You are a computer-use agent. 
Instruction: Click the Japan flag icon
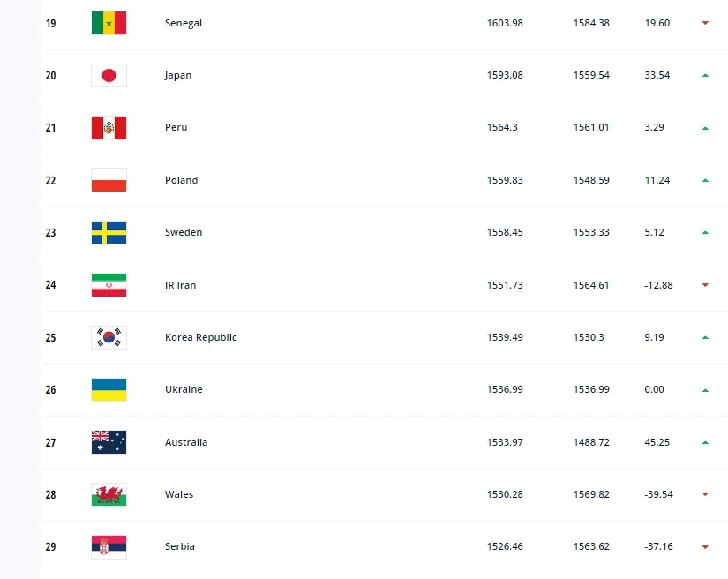pos(109,75)
